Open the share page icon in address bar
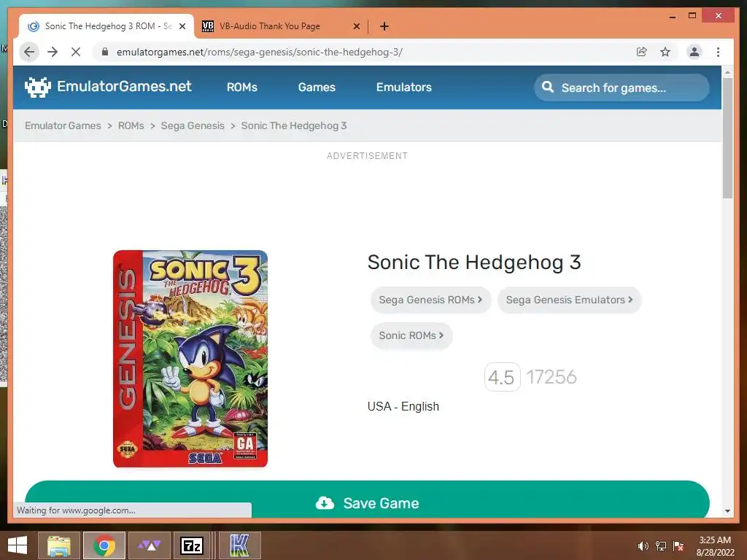The height and width of the screenshot is (560, 747). click(x=642, y=52)
